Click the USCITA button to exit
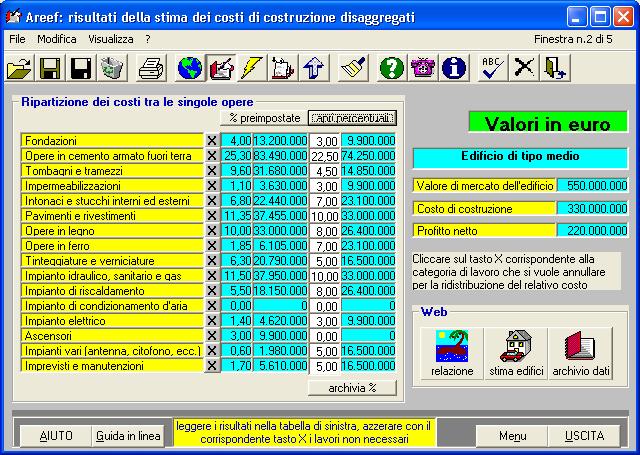This screenshot has width=640, height=455. pos(584,436)
